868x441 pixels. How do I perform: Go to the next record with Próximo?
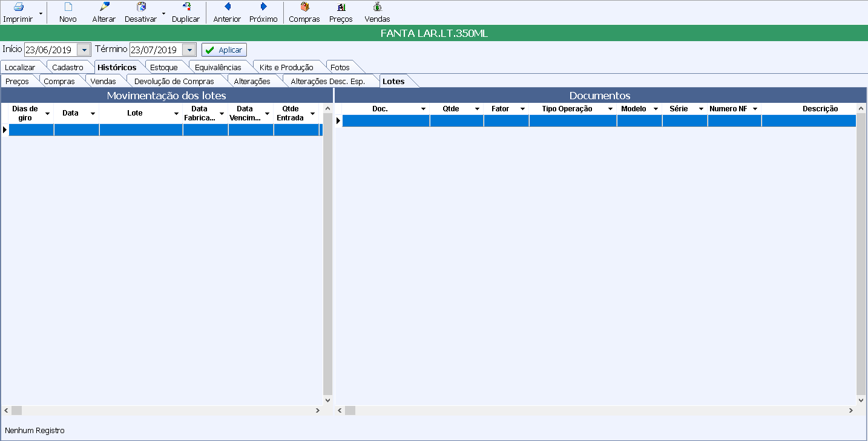point(263,12)
